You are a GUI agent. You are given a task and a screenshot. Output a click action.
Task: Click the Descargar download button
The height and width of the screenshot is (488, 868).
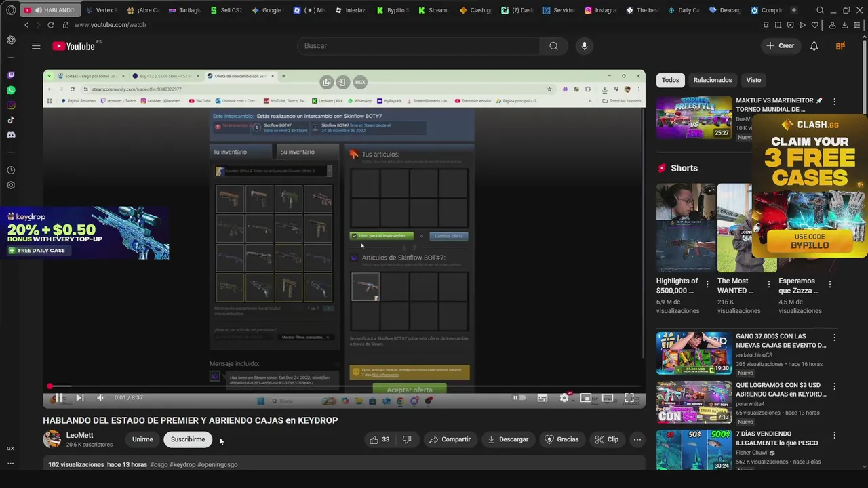[x=508, y=439]
